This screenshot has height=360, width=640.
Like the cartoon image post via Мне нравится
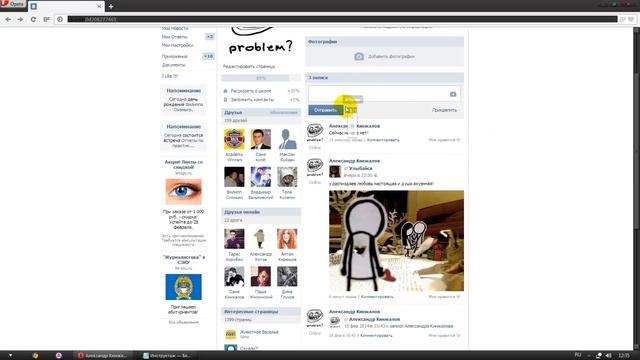(444, 297)
